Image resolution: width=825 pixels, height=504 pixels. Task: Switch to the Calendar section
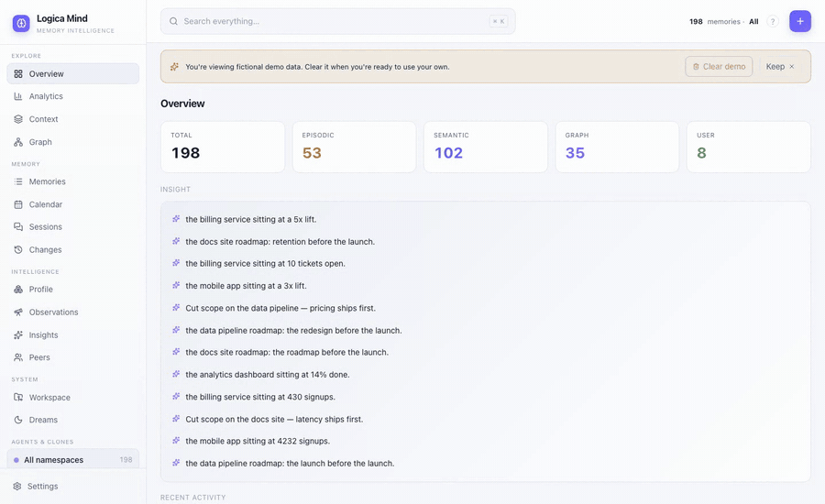[73, 204]
